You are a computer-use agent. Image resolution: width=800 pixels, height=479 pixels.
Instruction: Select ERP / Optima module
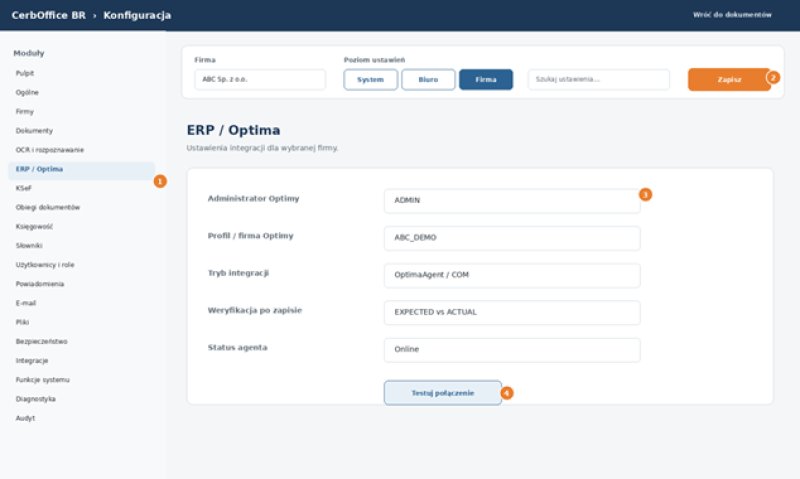(82, 169)
